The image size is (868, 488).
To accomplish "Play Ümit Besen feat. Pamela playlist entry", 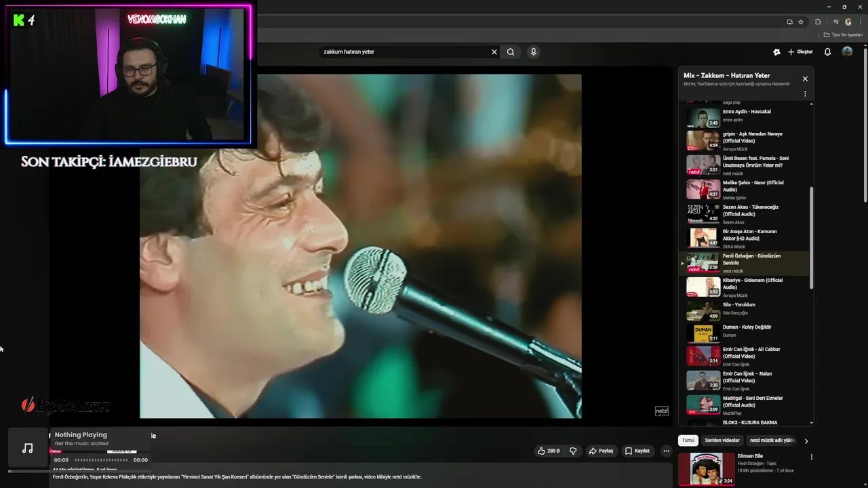I will 745,165.
